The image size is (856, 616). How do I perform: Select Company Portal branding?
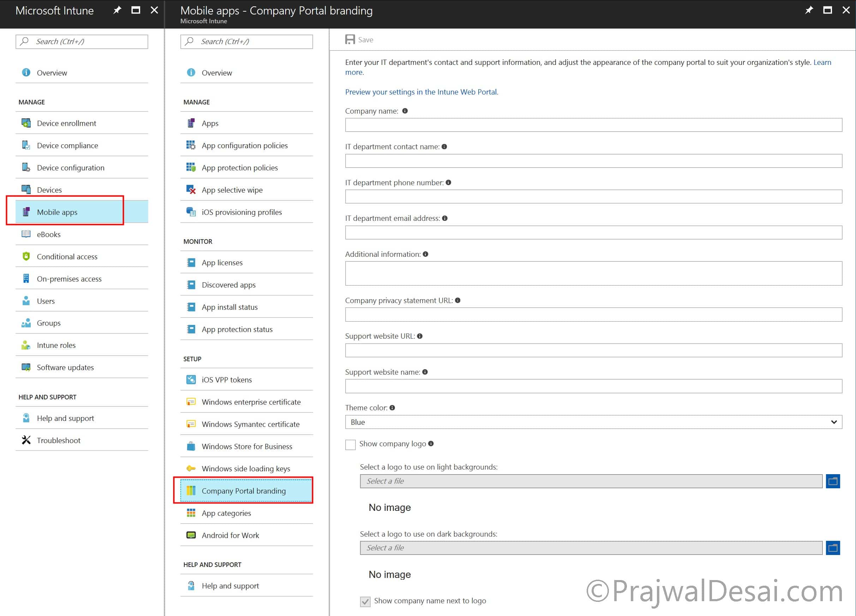pos(246,491)
